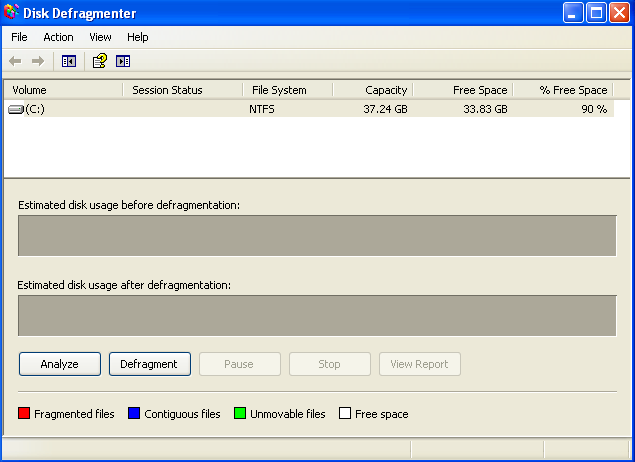The height and width of the screenshot is (462, 635).
Task: Click the blue Contiguous files swatch
Action: 134,414
